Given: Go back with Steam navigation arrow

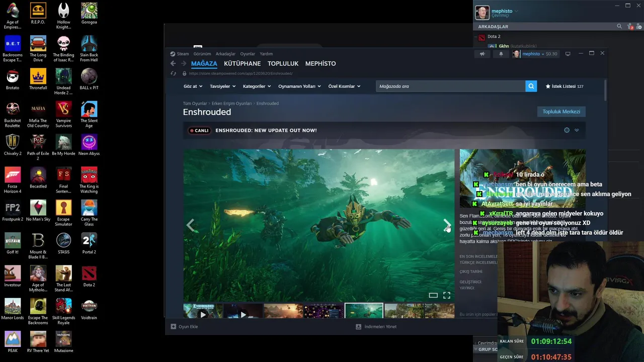Looking at the screenshot, I should pos(173,63).
